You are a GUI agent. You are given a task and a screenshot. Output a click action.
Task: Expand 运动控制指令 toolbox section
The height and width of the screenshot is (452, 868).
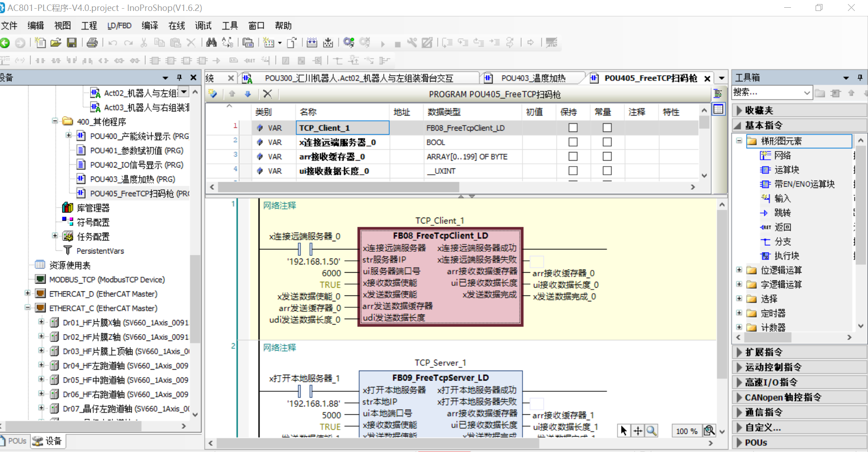coord(800,367)
